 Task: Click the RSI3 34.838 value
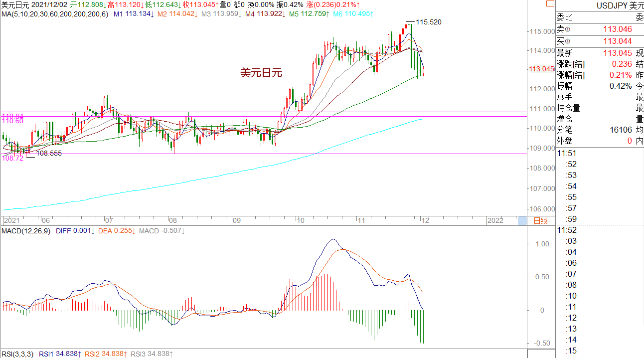point(152,354)
